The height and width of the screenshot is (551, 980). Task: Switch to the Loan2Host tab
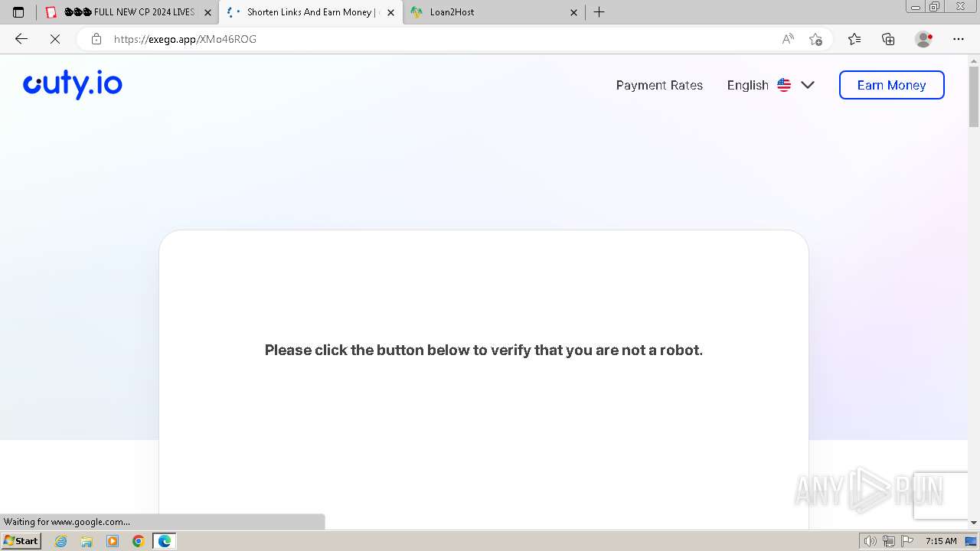(x=494, y=12)
